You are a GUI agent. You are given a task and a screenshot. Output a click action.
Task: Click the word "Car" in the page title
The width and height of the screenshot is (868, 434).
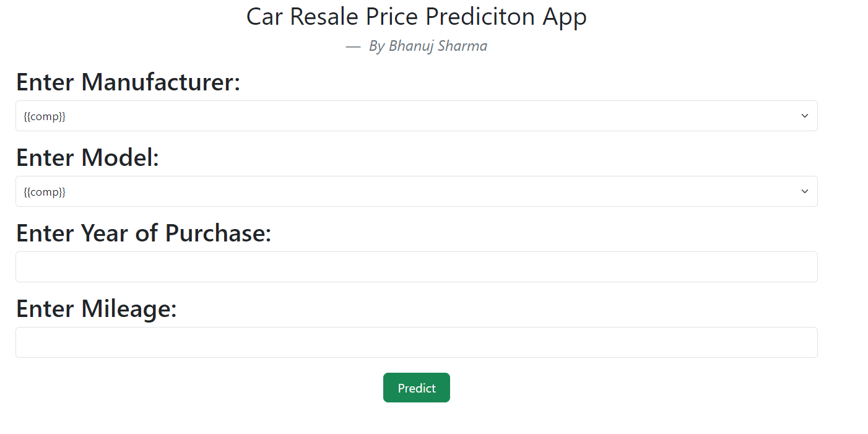[x=265, y=17]
